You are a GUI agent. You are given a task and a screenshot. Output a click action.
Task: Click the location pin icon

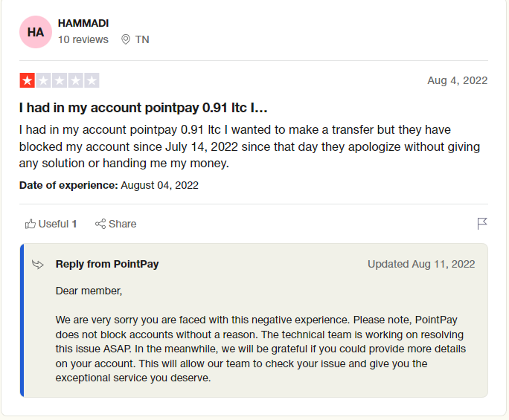tap(126, 39)
